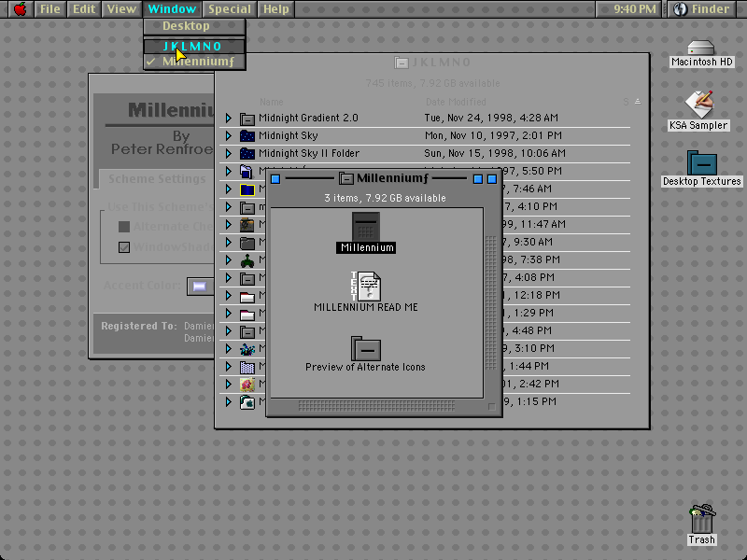Expand the Midnight Gradient 2.0 folder triangle

tap(228, 119)
